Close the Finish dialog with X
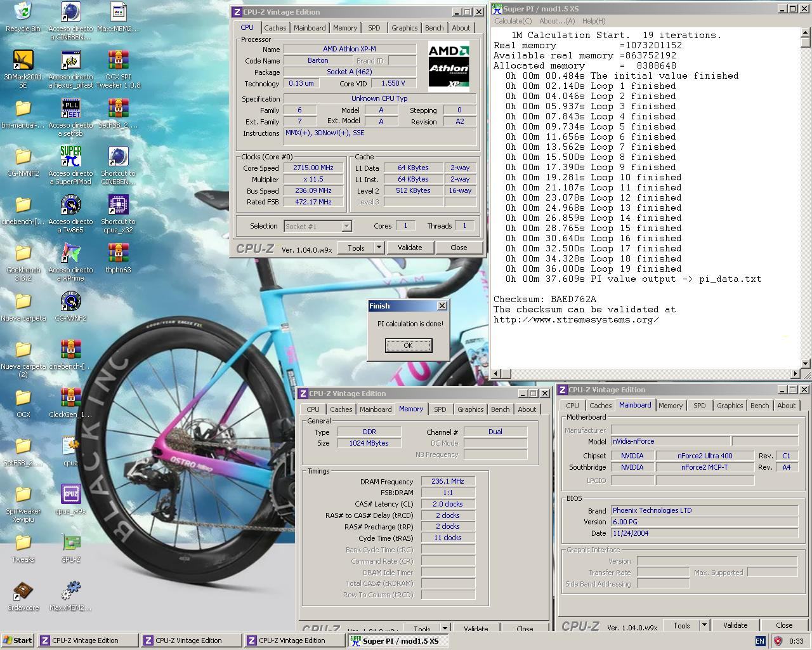 (x=442, y=306)
